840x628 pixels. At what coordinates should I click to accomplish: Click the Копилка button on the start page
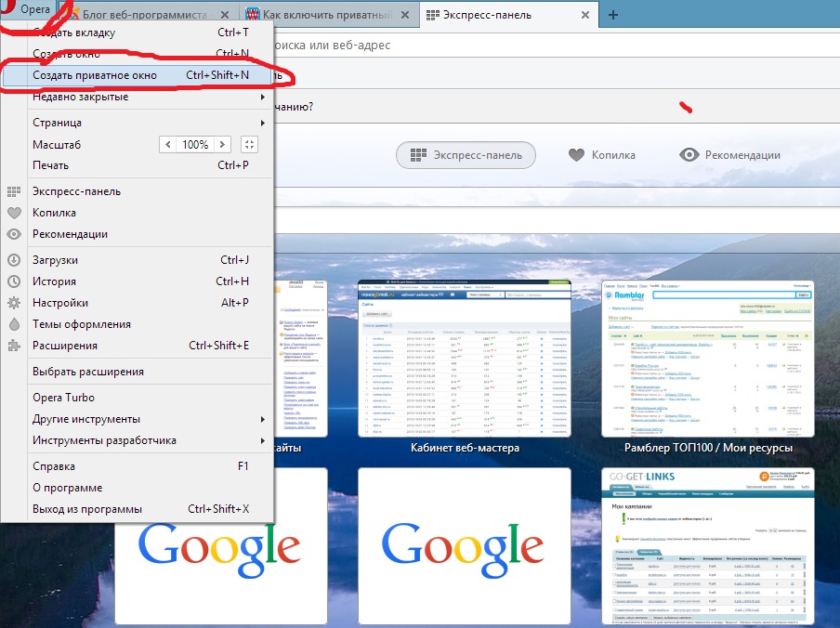[x=602, y=155]
